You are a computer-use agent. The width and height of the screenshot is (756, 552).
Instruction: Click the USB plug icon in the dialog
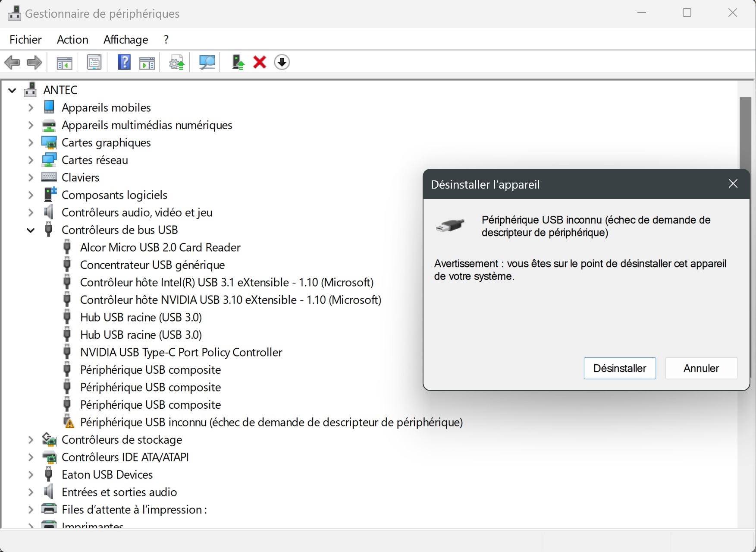click(x=450, y=225)
